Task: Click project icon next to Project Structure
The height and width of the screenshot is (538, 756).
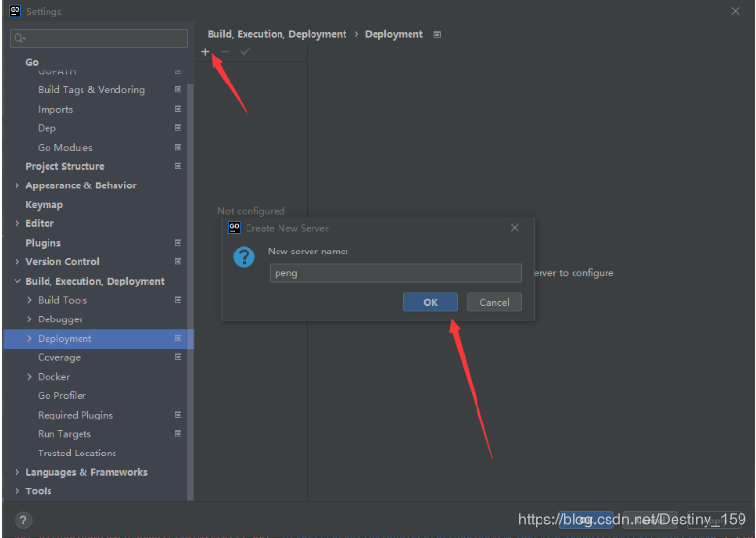Action: click(x=178, y=166)
